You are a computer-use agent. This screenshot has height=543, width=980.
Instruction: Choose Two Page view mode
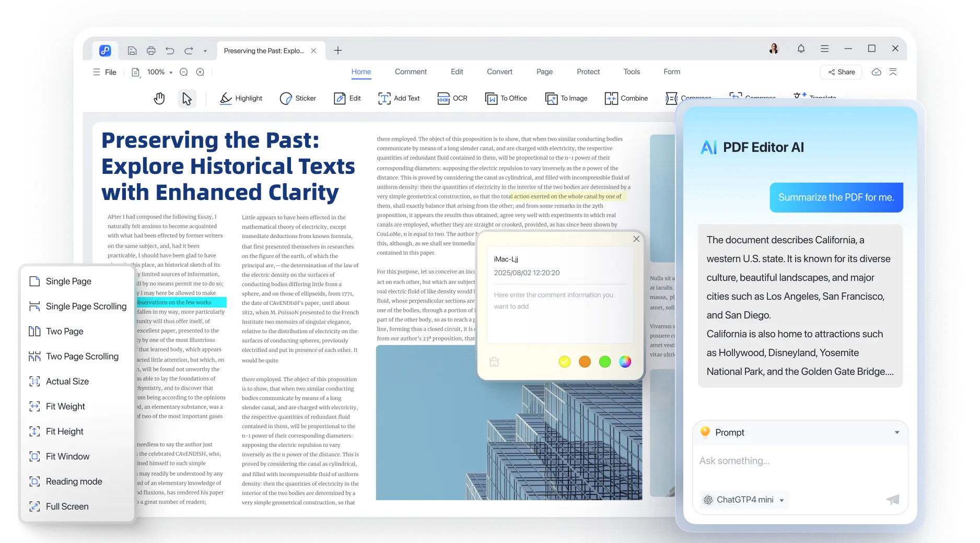pyautogui.click(x=78, y=332)
